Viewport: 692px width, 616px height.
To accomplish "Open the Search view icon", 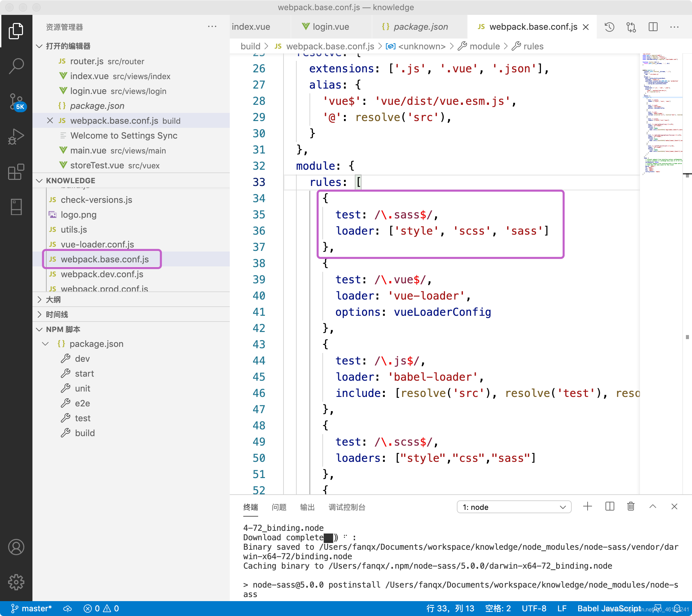I will pyautogui.click(x=16, y=66).
